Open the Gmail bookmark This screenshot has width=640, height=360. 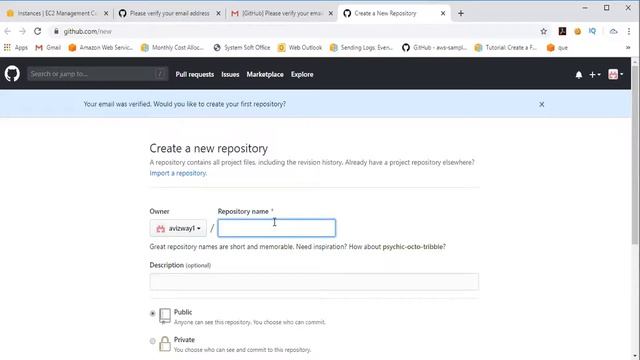click(x=48, y=48)
